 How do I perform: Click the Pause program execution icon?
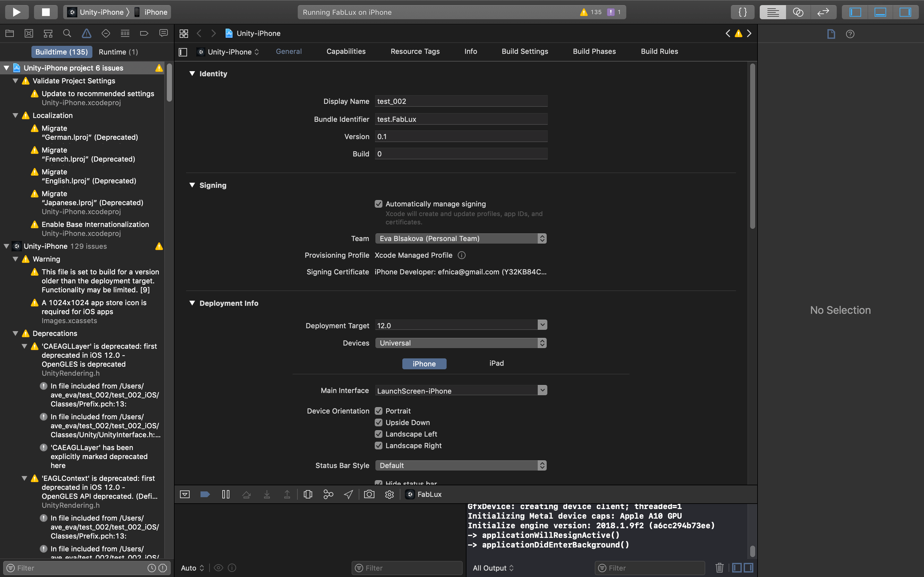pos(226,495)
